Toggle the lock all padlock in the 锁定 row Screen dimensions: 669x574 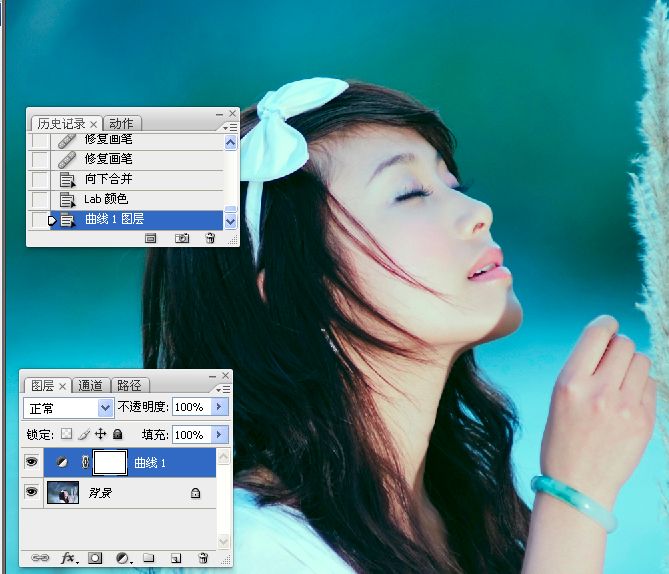tap(117, 435)
